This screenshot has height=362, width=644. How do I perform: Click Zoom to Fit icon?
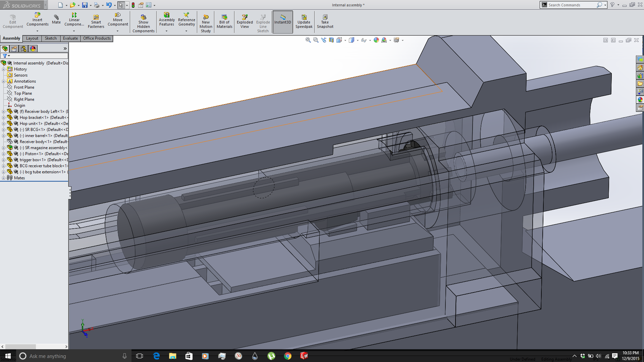point(308,40)
